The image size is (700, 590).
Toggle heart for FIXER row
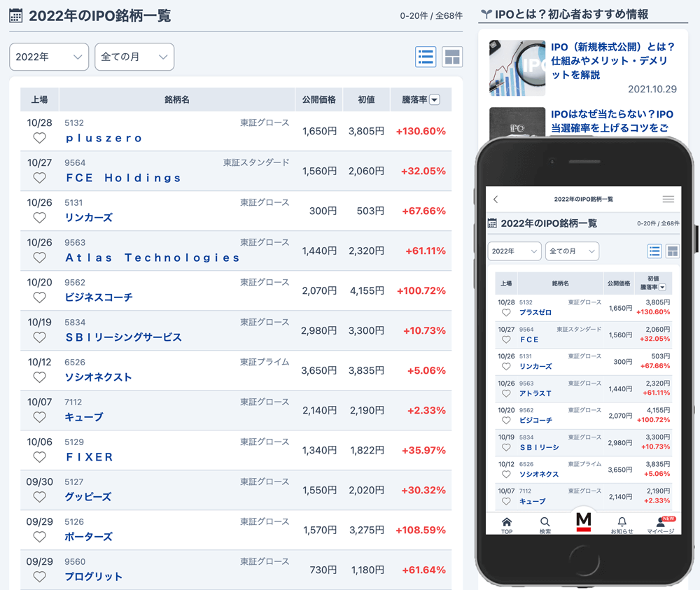(40, 457)
